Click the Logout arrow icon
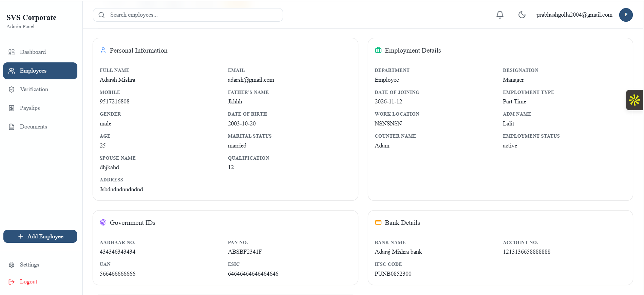 pyautogui.click(x=12, y=282)
